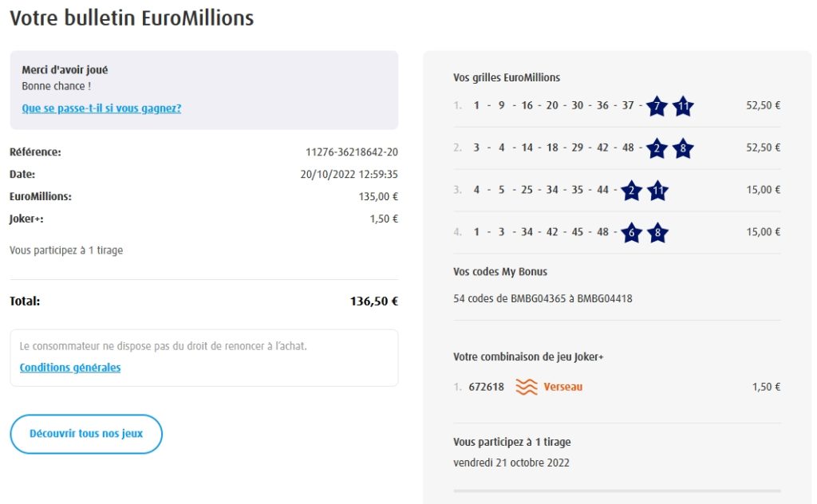Click the second star in grid 1
This screenshot has width=817, height=504.
[682, 106]
